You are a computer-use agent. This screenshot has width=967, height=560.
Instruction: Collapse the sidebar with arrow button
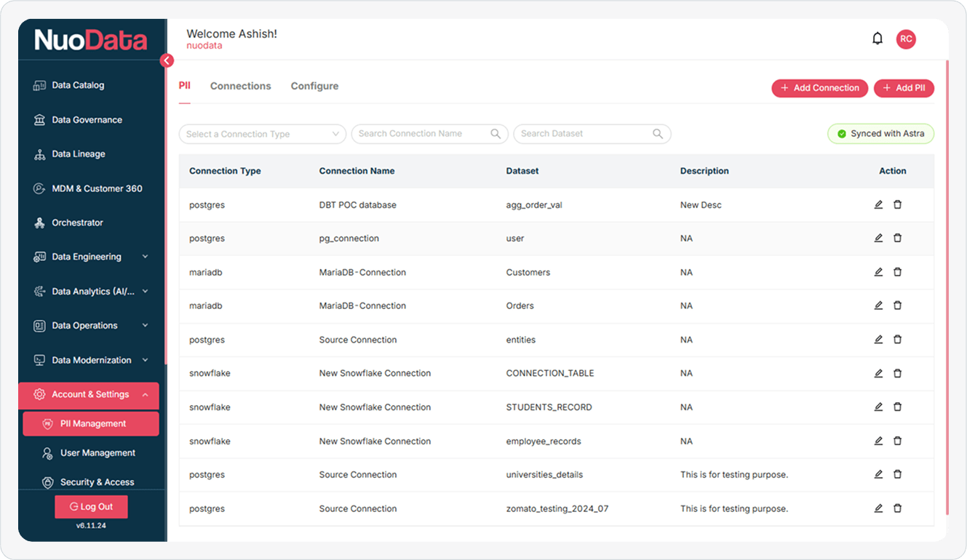(167, 60)
